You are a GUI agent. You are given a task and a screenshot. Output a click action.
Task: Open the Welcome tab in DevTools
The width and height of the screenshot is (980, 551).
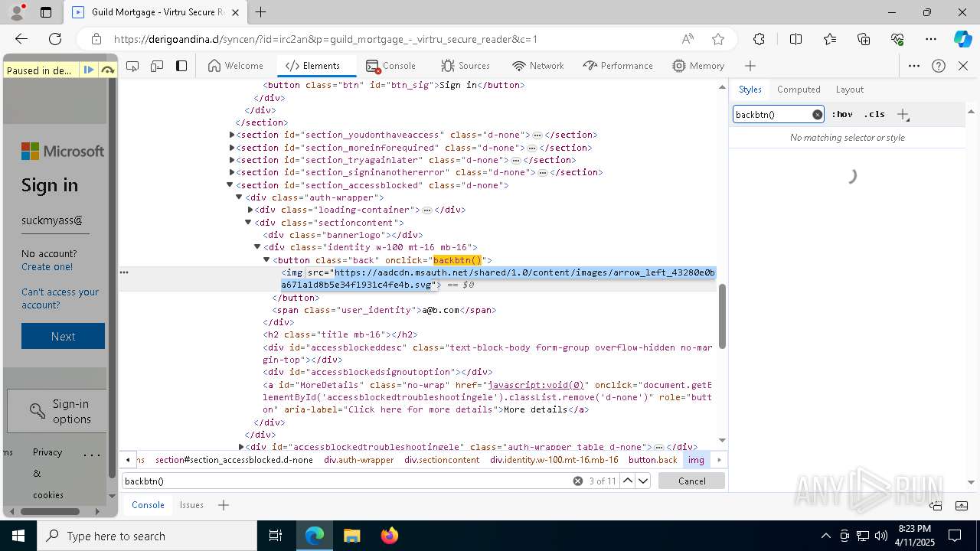coord(236,66)
